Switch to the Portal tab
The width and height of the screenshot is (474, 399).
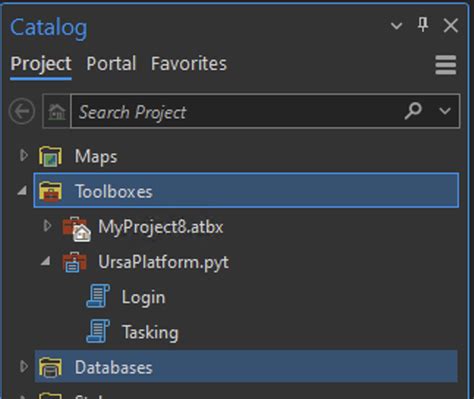coord(111,63)
